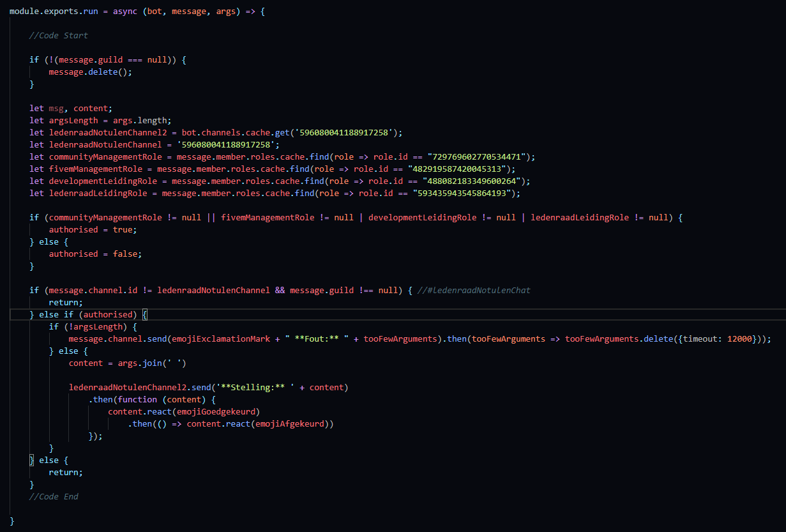
Task: Click the authorised = false statement
Action: pos(95,254)
